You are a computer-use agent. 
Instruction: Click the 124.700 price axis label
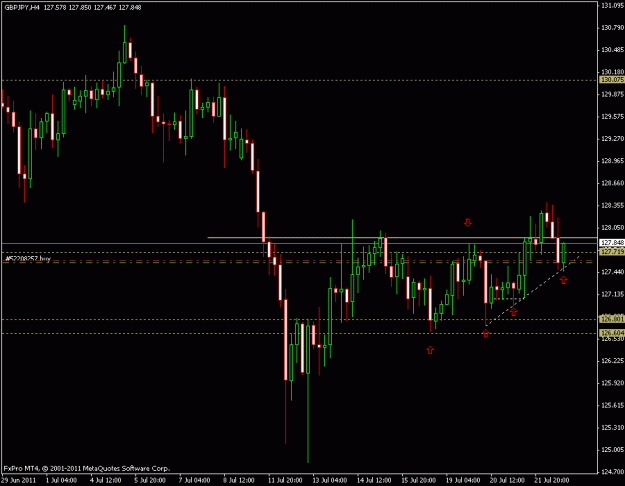tap(612, 472)
